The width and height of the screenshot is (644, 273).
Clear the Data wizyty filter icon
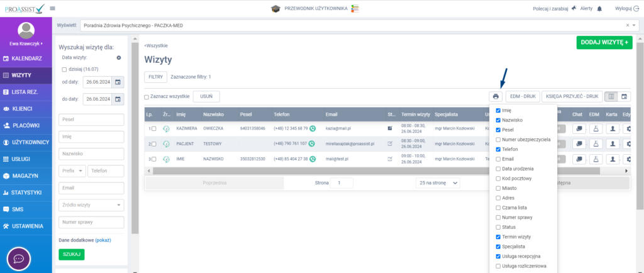click(x=119, y=58)
